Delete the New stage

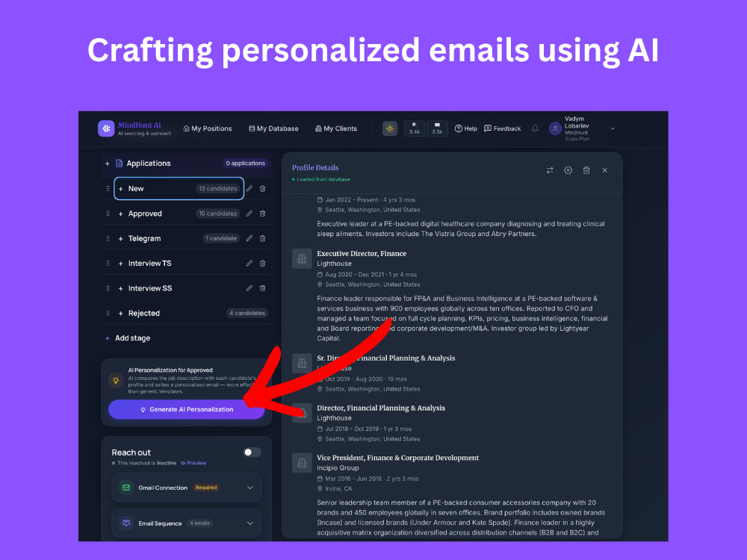click(x=262, y=189)
